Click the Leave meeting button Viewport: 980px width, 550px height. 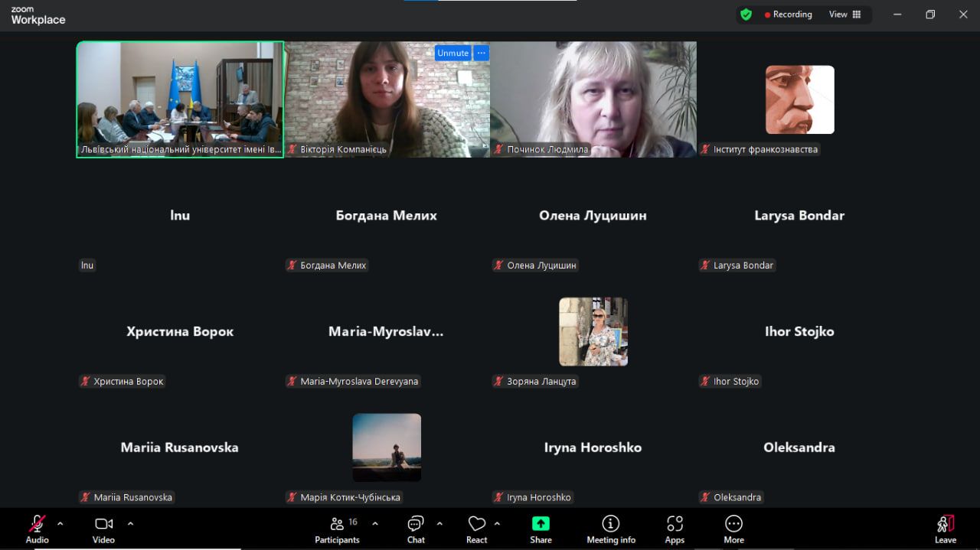coord(946,529)
